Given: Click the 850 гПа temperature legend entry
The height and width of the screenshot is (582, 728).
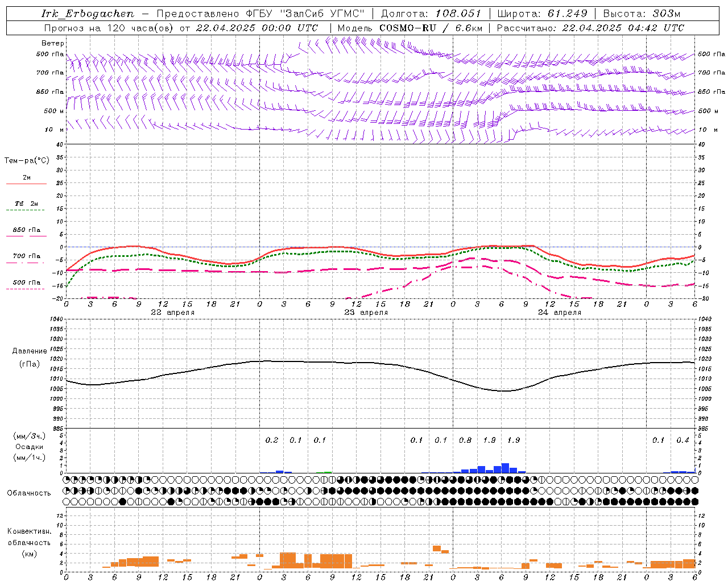Looking at the screenshot, I should pos(26,230).
